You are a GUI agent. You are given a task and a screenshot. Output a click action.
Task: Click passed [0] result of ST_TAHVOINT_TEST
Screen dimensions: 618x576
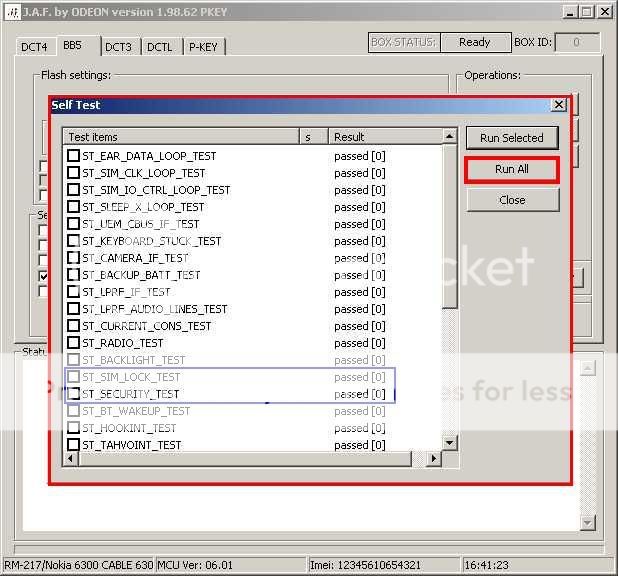360,445
